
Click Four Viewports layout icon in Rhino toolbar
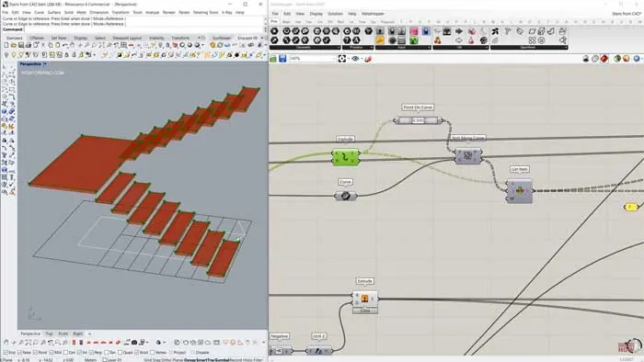pos(123,45)
